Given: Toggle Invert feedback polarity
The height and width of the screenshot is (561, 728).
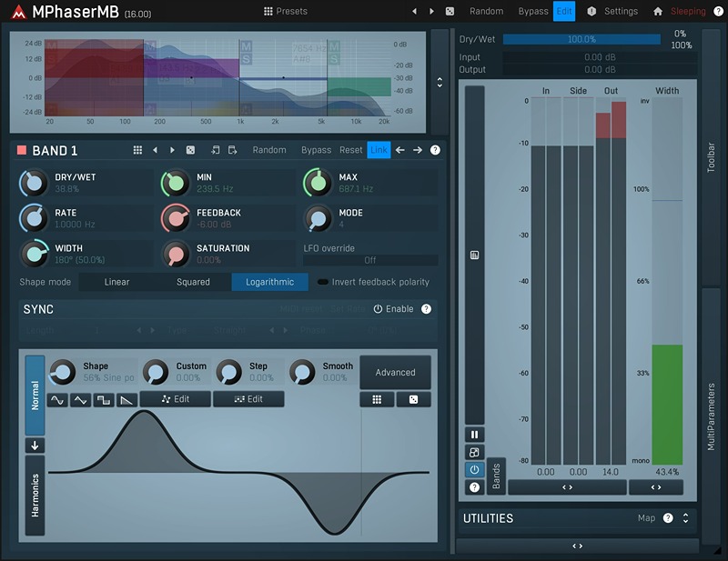Looking at the screenshot, I should (x=323, y=282).
